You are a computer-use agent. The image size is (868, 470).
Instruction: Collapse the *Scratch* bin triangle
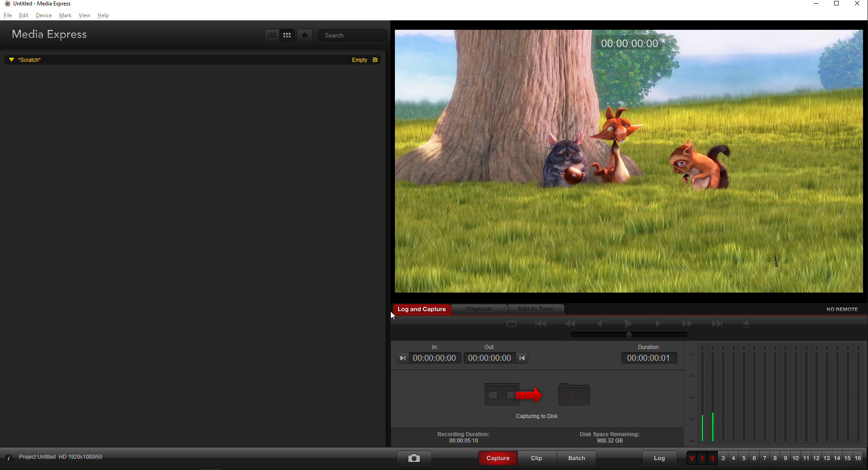pos(12,60)
